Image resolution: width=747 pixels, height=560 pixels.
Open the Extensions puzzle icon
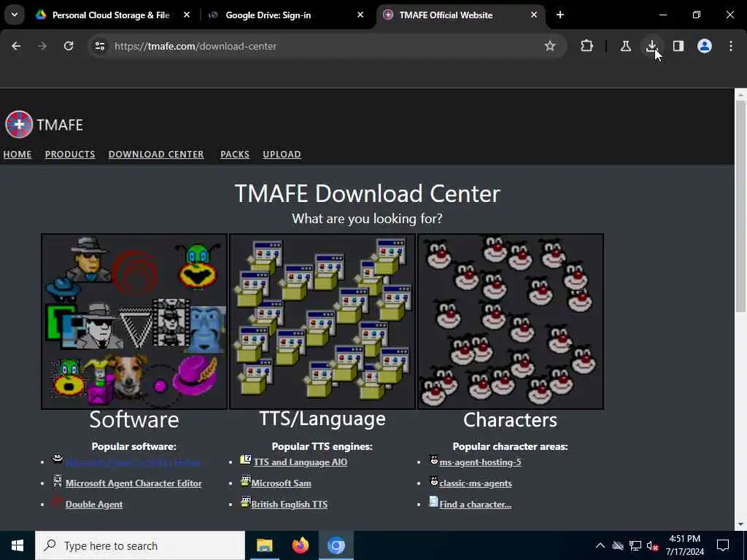(x=587, y=46)
